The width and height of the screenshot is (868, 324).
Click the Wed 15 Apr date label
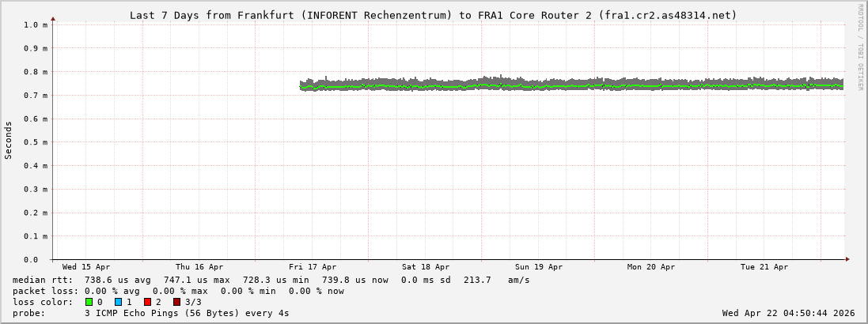pos(86,267)
